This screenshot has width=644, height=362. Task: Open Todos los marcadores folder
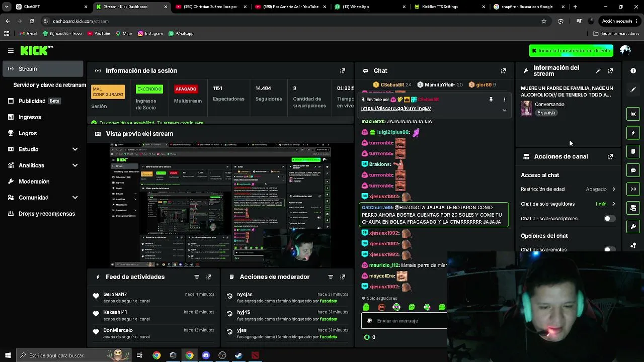pyautogui.click(x=616, y=34)
